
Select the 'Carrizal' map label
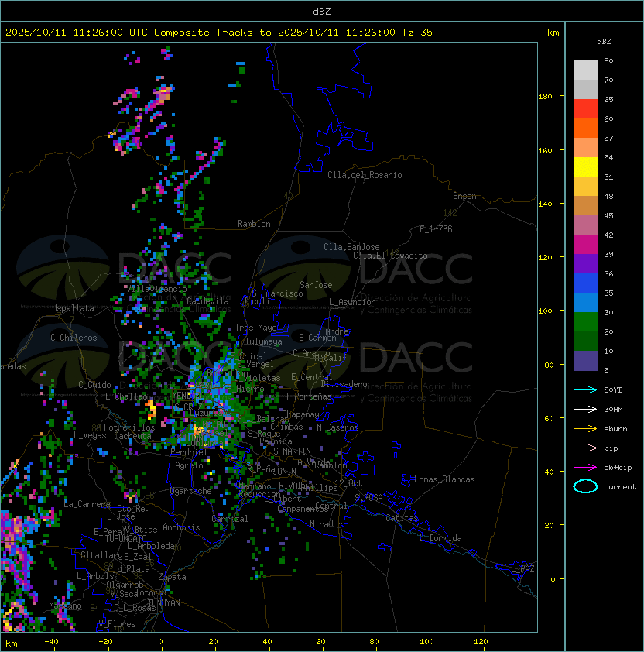[x=230, y=519]
